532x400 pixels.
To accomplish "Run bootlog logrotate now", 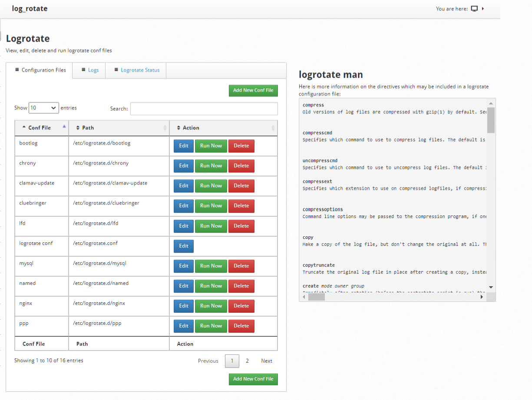I will pyautogui.click(x=211, y=146).
